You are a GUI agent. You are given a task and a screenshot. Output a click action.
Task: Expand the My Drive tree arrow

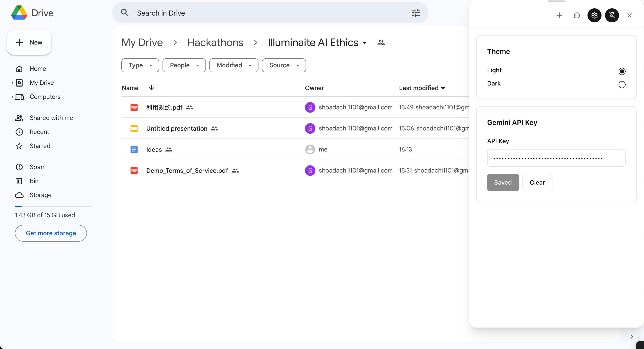pos(12,83)
